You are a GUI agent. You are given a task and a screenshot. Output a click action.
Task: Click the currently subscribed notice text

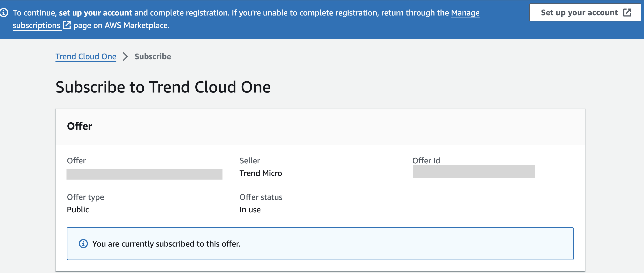[x=166, y=243]
